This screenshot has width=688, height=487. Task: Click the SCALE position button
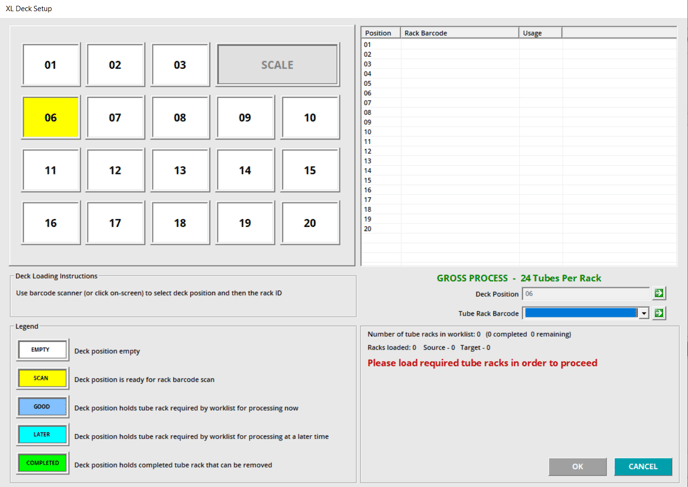coord(277,65)
